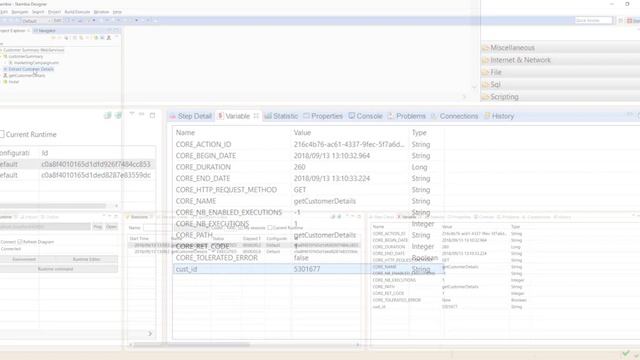Click the Ping button
This screenshot has height=360, width=640.
(98, 227)
